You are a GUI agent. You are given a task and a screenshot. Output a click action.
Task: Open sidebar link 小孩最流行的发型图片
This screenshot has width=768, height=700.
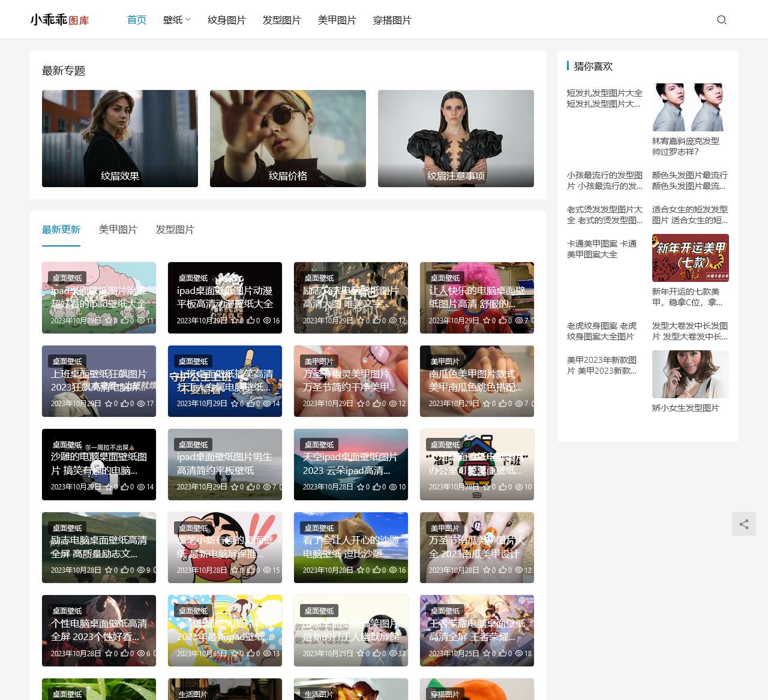tap(605, 181)
